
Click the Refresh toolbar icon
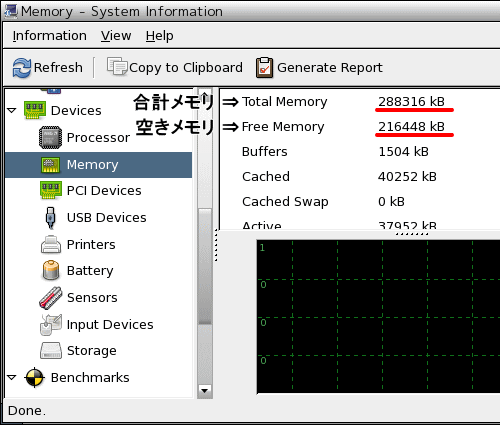(22, 68)
